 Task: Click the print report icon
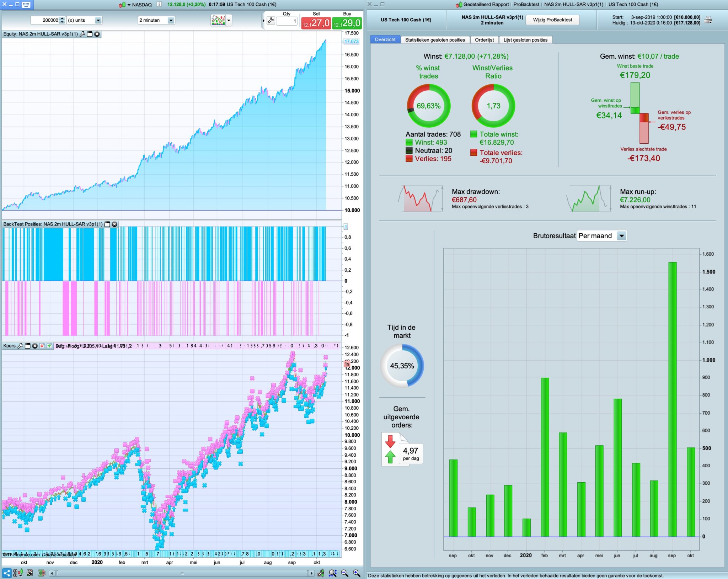pyautogui.click(x=708, y=20)
